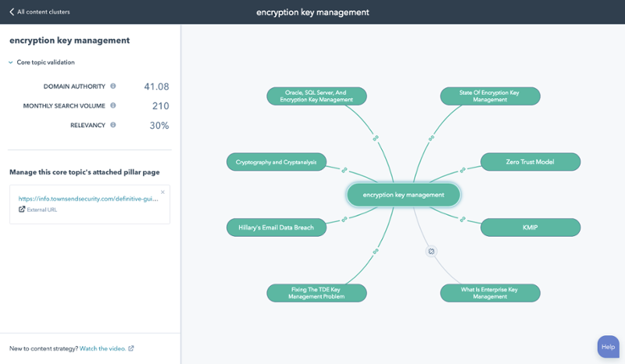Select the KMIP subtopic node
Image resolution: width=625 pixels, height=364 pixels.
coord(530,227)
